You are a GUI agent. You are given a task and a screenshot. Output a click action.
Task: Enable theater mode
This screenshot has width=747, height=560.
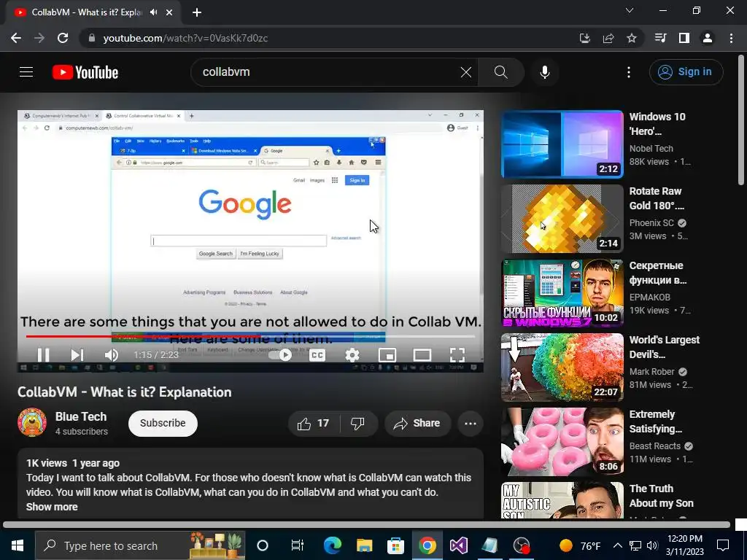click(x=422, y=355)
